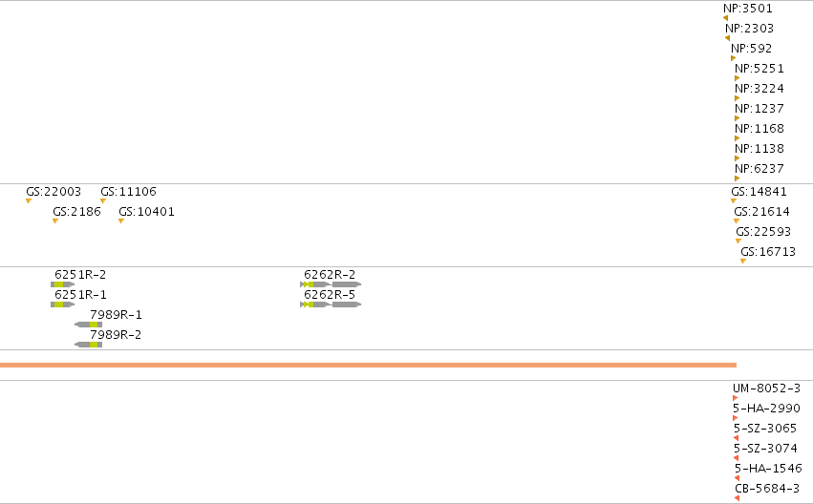Click the NP:3501 insertion marker label
Image resolution: width=813 pixels, height=504 pixels.
click(x=748, y=9)
